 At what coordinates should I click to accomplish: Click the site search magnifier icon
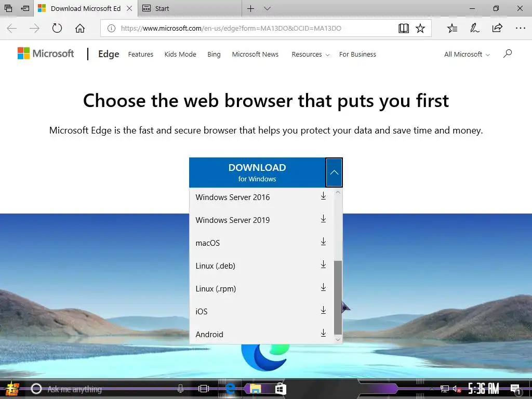coord(508,54)
